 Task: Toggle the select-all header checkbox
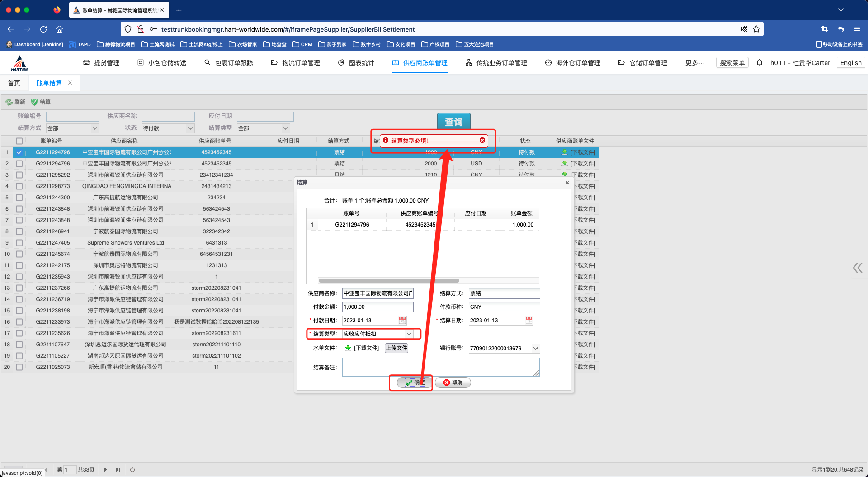pos(19,141)
